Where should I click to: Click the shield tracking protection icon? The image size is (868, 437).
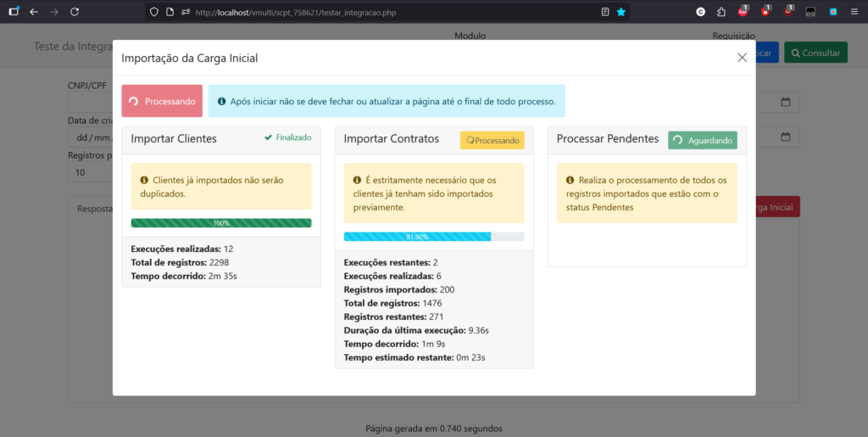[x=153, y=12]
